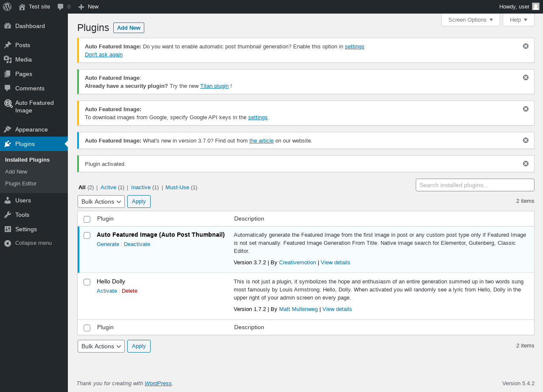Open the top Bulk Actions dropdown
Viewport: 543px width, 392px height.
(101, 202)
